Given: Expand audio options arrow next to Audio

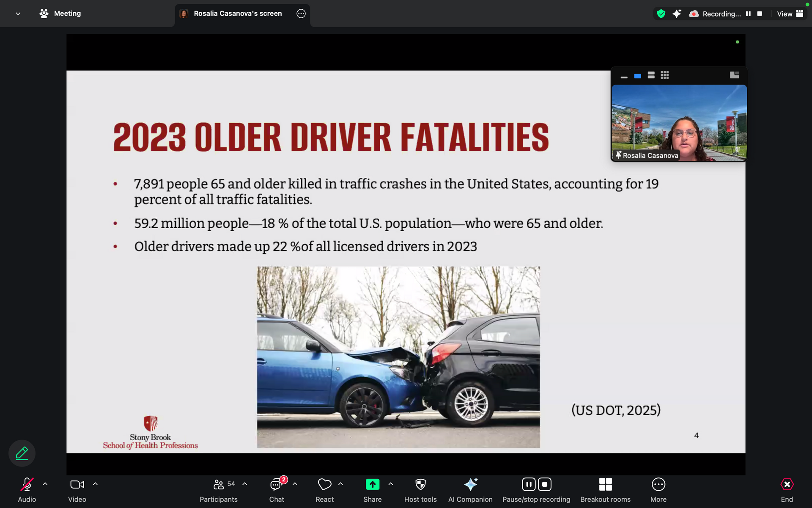Looking at the screenshot, I should point(45,484).
